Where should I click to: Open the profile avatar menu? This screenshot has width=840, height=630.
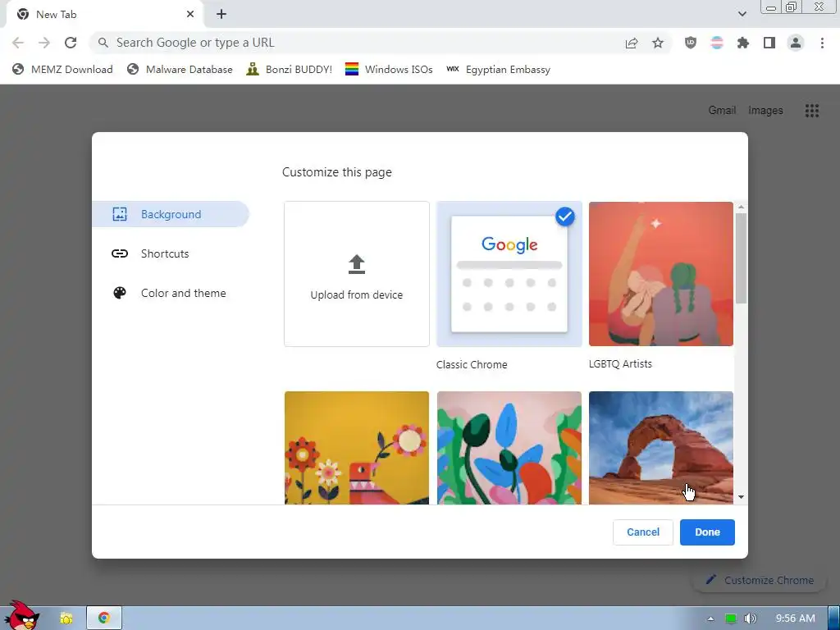click(796, 43)
